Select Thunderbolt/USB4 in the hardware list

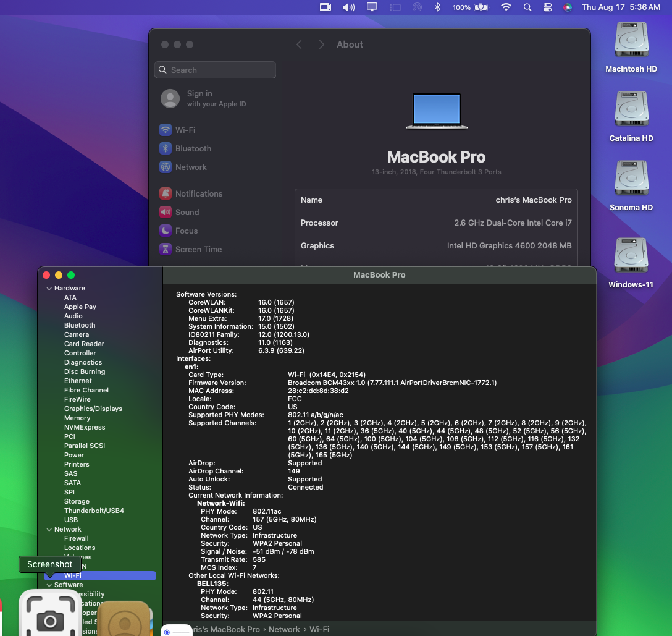tap(94, 511)
